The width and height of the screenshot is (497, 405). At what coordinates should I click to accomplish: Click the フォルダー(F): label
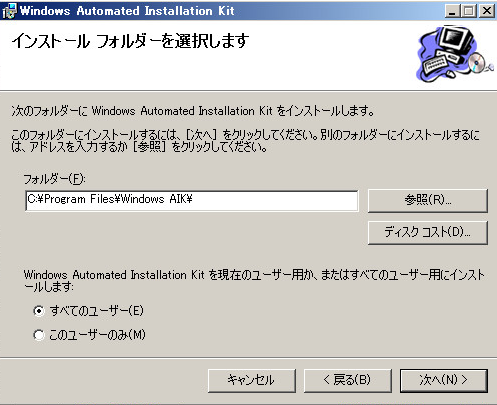tap(54, 179)
